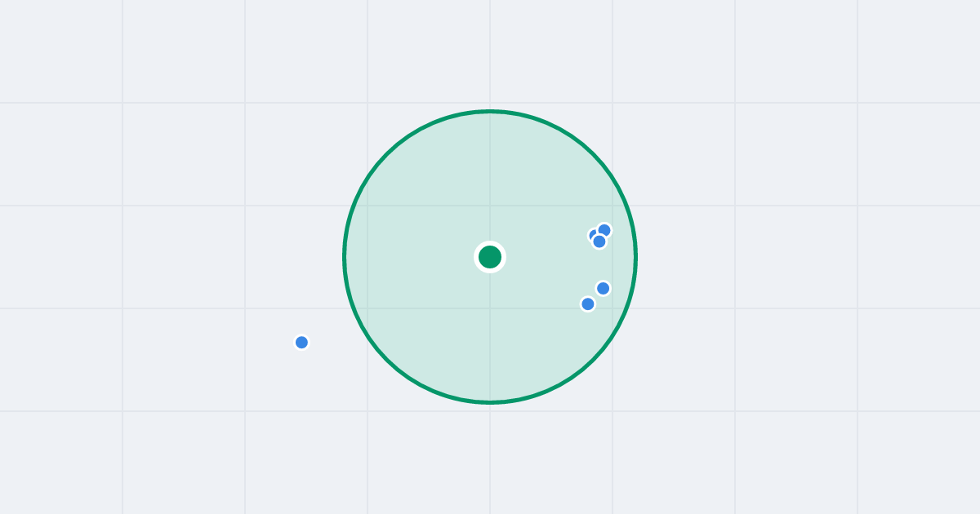
Task: Click blank map area below the circle
Action: coord(490,461)
